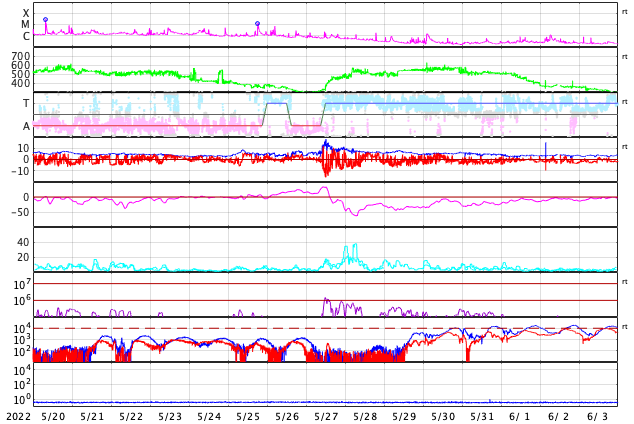The image size is (634, 424).
Task: Click the 5/30 date label
Action: coord(443,417)
